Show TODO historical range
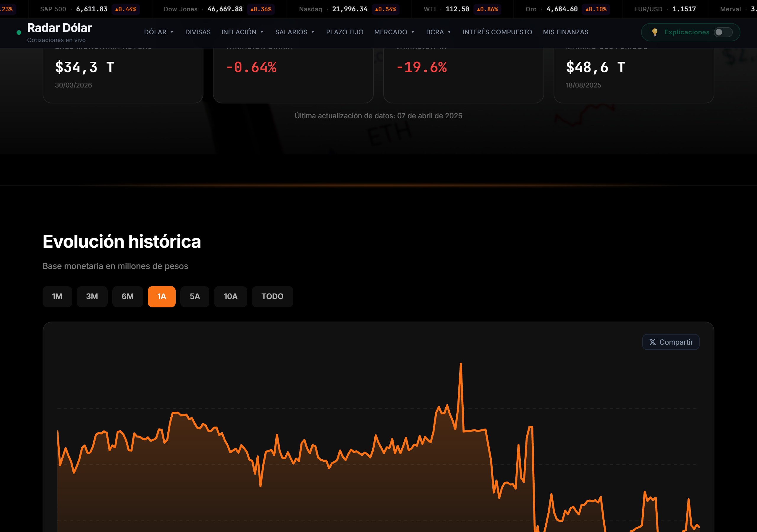 pos(272,296)
